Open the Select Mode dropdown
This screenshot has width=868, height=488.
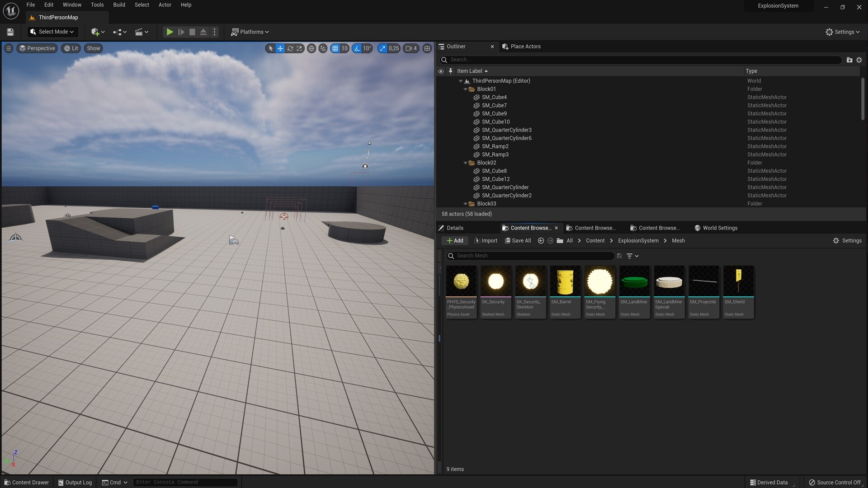coord(52,32)
